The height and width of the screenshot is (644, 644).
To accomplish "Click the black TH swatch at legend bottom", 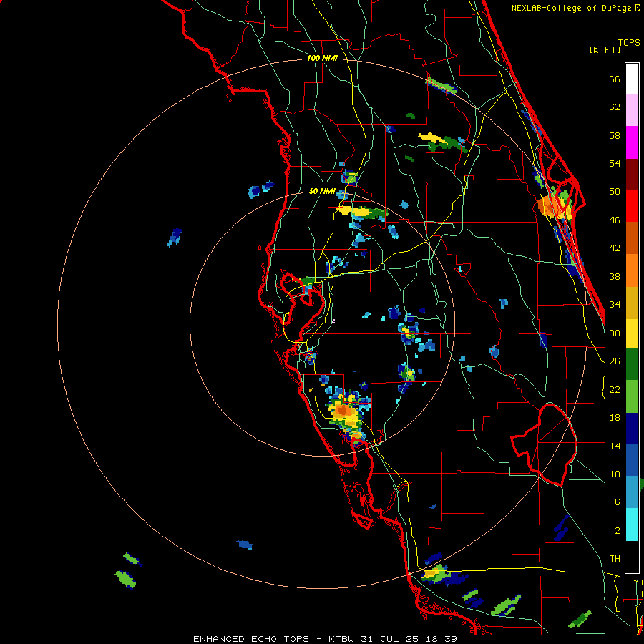I will coord(632,557).
